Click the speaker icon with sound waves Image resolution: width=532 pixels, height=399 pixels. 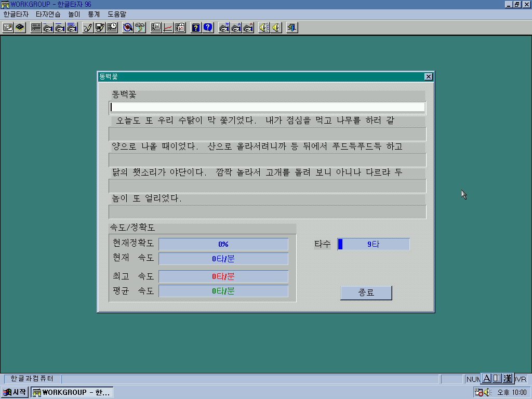click(x=264, y=28)
